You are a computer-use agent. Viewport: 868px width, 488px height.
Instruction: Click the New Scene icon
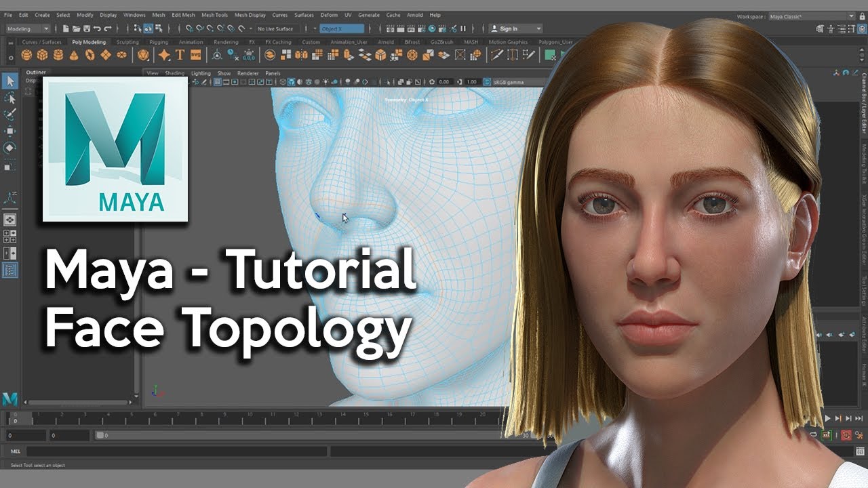point(66,28)
